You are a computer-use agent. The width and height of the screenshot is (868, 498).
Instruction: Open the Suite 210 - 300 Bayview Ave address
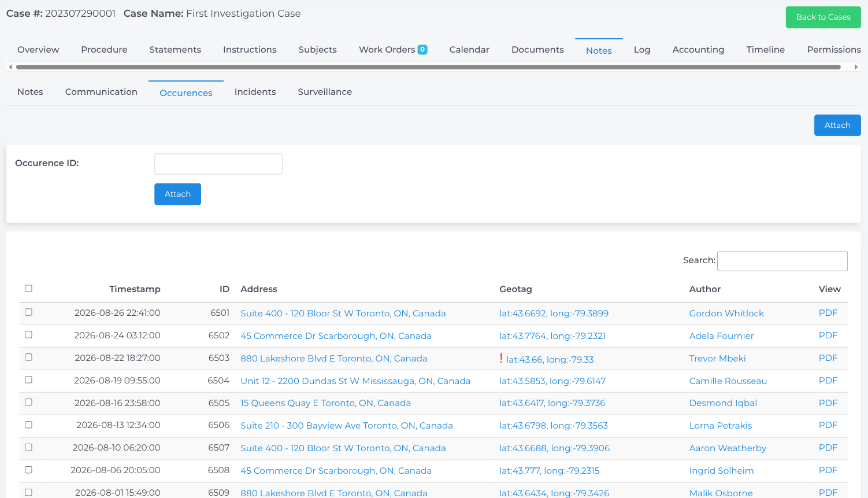coord(347,426)
